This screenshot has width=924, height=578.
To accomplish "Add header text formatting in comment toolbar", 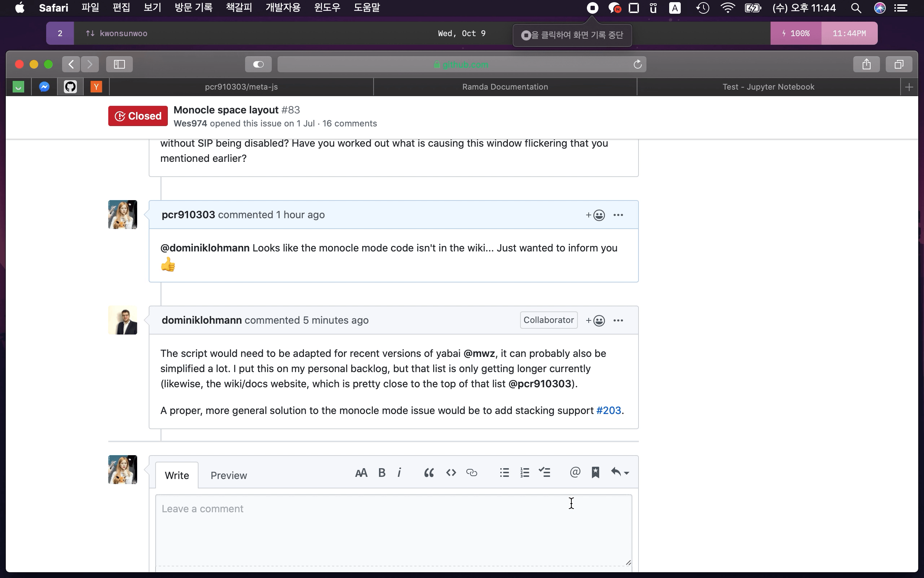I will [361, 473].
